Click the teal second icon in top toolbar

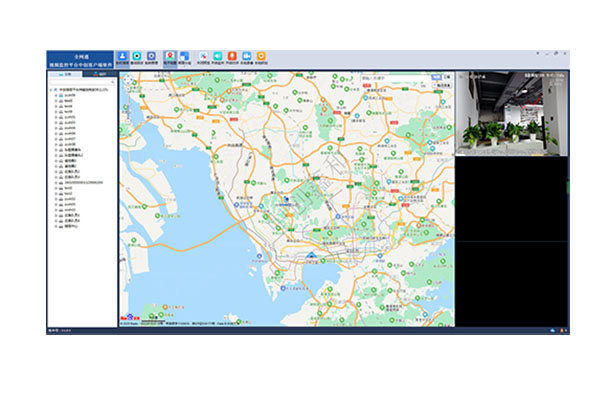coord(137,56)
